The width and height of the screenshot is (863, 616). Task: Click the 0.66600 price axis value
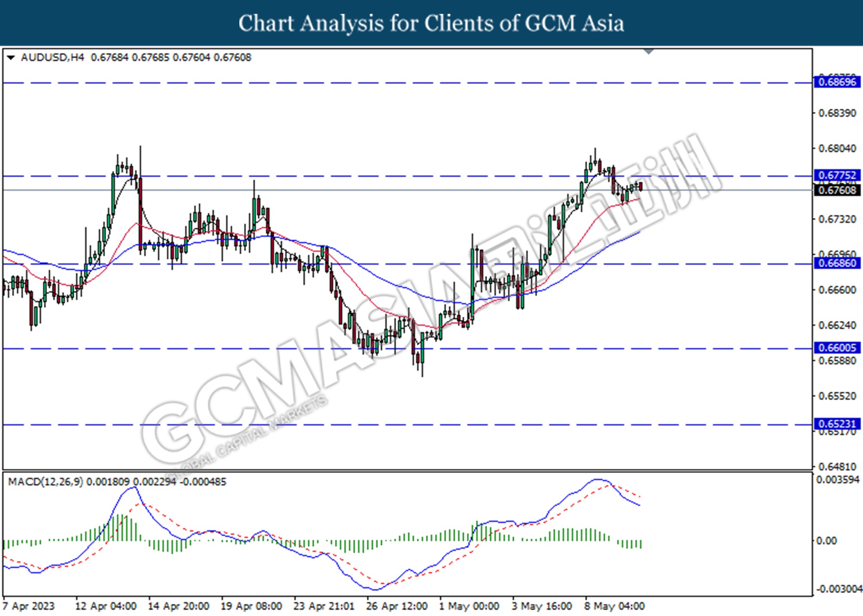coord(837,290)
